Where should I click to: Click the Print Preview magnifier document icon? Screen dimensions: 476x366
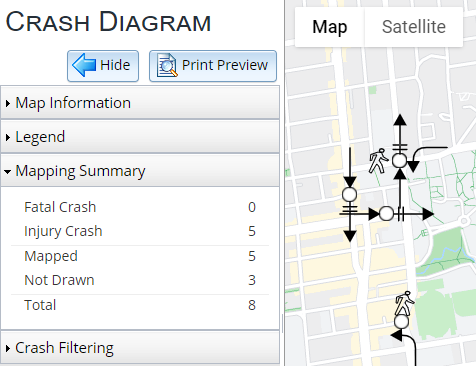coord(167,65)
